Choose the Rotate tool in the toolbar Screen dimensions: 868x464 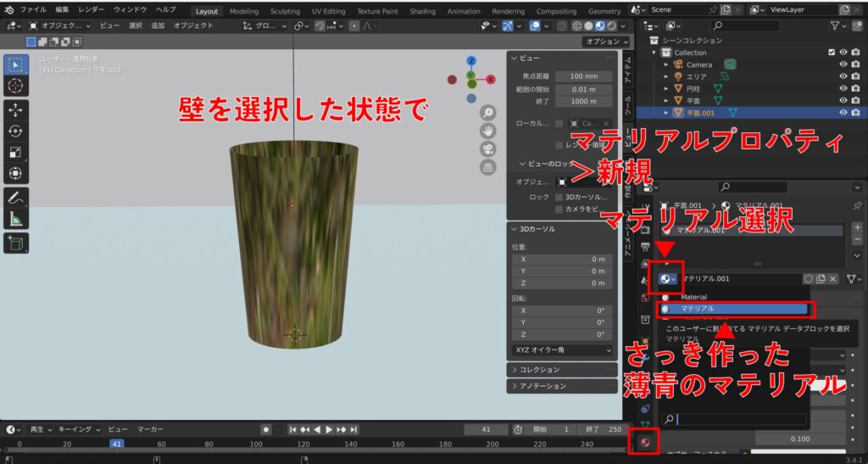click(16, 131)
